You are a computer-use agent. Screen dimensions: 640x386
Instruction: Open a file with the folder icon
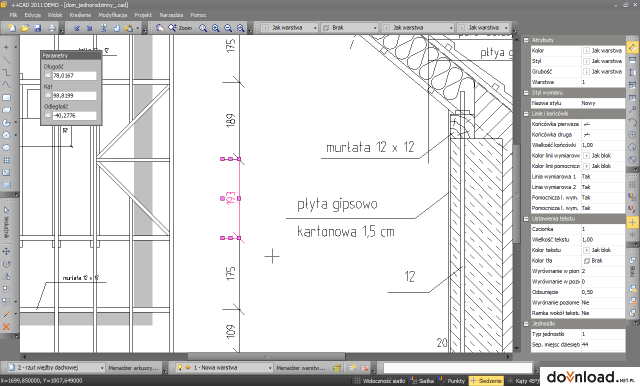24,28
